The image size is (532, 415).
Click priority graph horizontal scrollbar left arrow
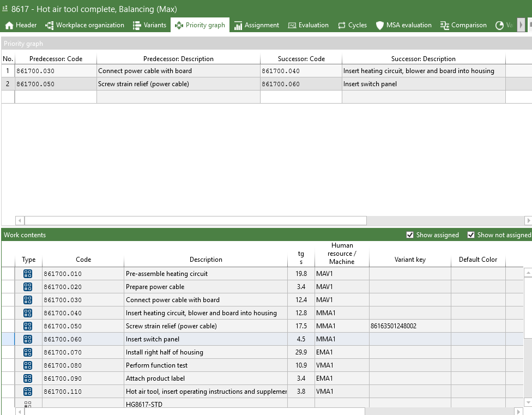coord(20,220)
